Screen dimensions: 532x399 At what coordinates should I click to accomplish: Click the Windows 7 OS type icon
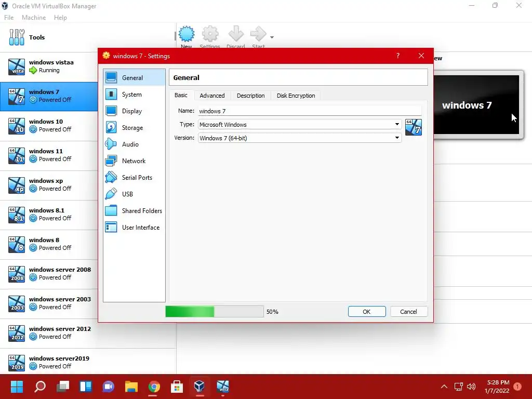point(414,127)
